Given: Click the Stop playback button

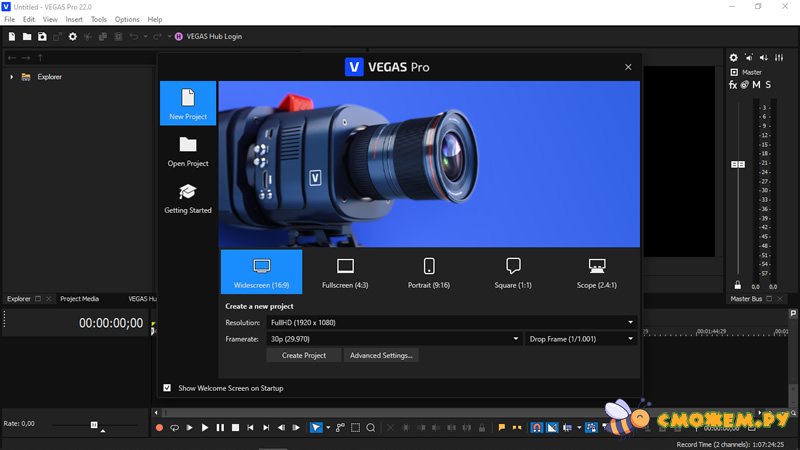Looking at the screenshot, I should pyautogui.click(x=235, y=428).
